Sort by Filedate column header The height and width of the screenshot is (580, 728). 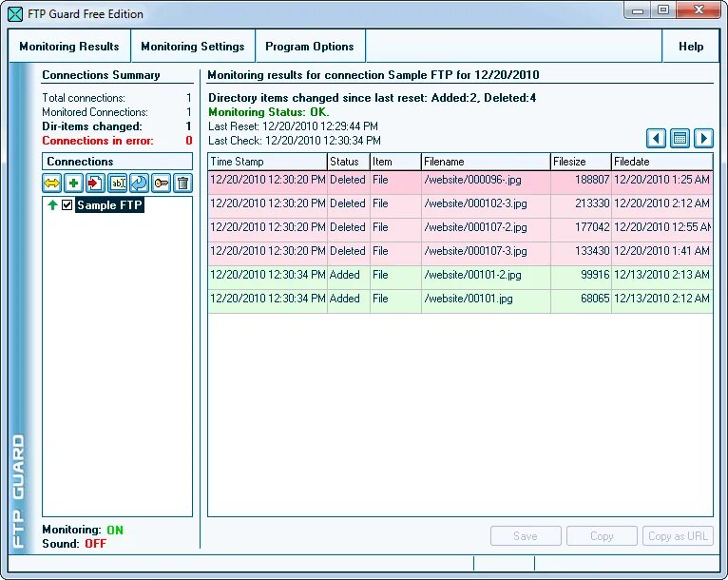pyautogui.click(x=662, y=162)
